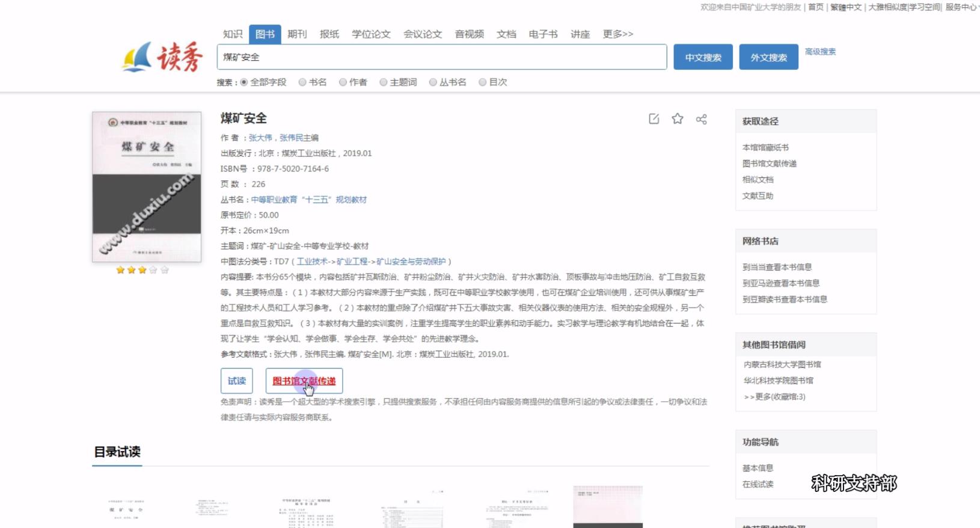Viewport: 980px width, 528px height.
Task: Select the 主题词 radio button
Action: pyautogui.click(x=383, y=82)
